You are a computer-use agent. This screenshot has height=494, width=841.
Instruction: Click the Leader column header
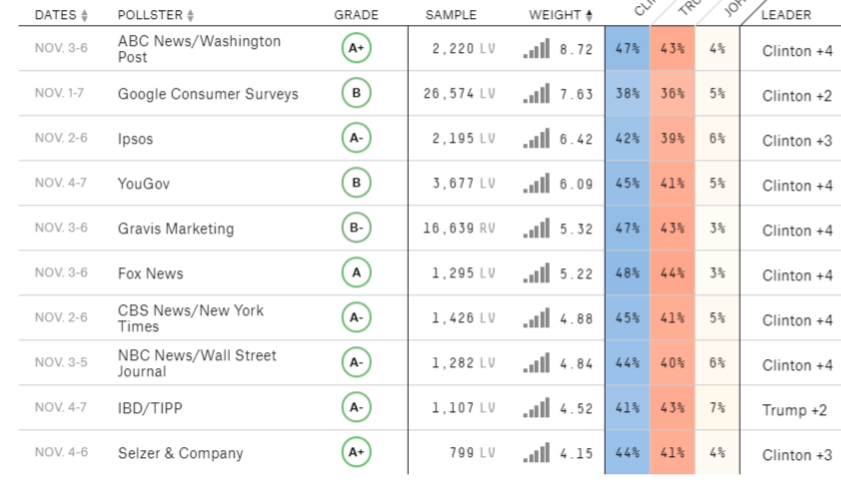click(786, 16)
